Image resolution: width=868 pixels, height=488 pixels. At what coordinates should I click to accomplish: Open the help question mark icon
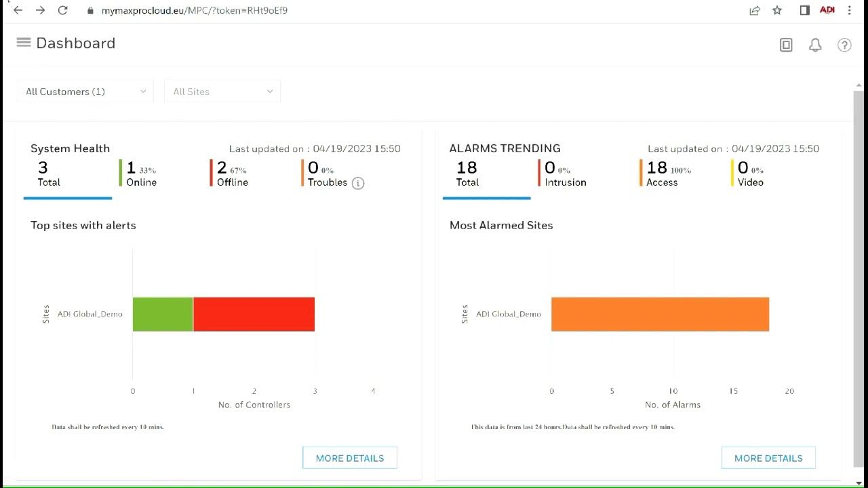click(x=844, y=45)
